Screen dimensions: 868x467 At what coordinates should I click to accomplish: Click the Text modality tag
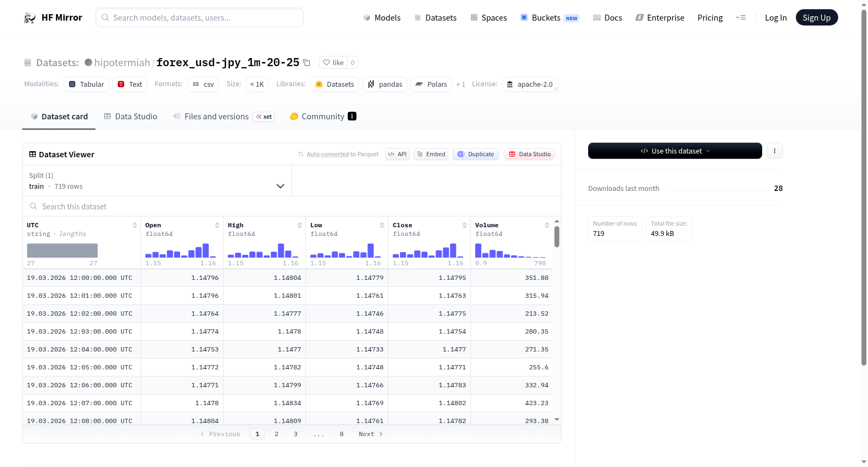click(x=130, y=84)
